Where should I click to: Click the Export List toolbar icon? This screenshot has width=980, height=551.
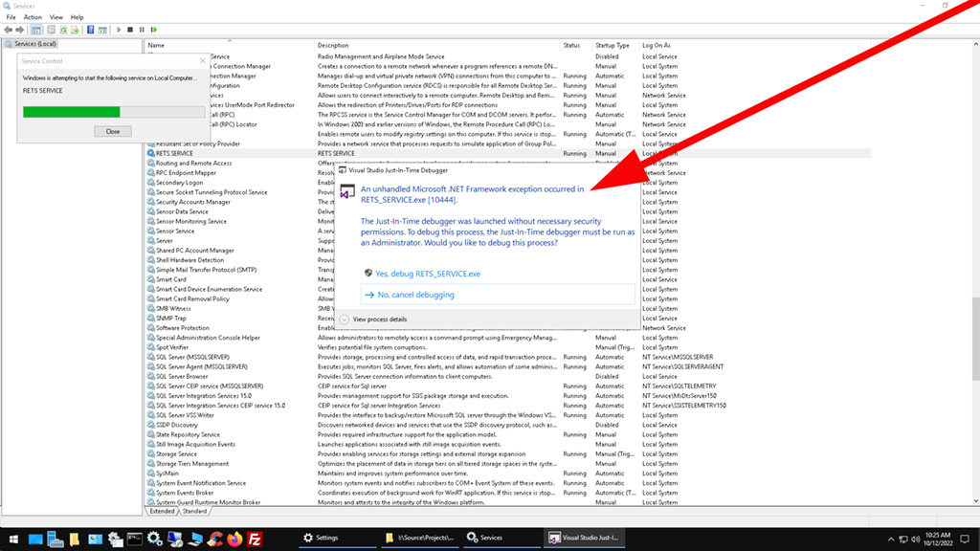(76, 30)
